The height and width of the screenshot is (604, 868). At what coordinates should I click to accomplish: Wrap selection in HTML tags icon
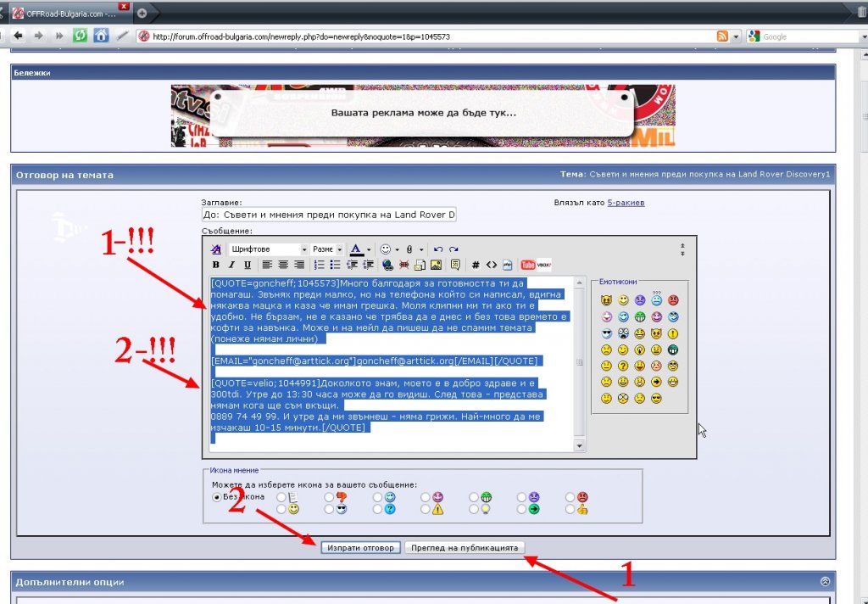tap(492, 265)
